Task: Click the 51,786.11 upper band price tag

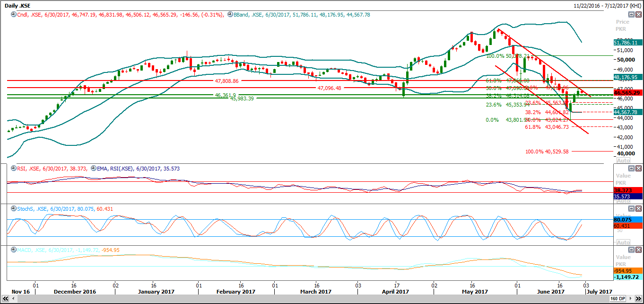Action: click(627, 43)
